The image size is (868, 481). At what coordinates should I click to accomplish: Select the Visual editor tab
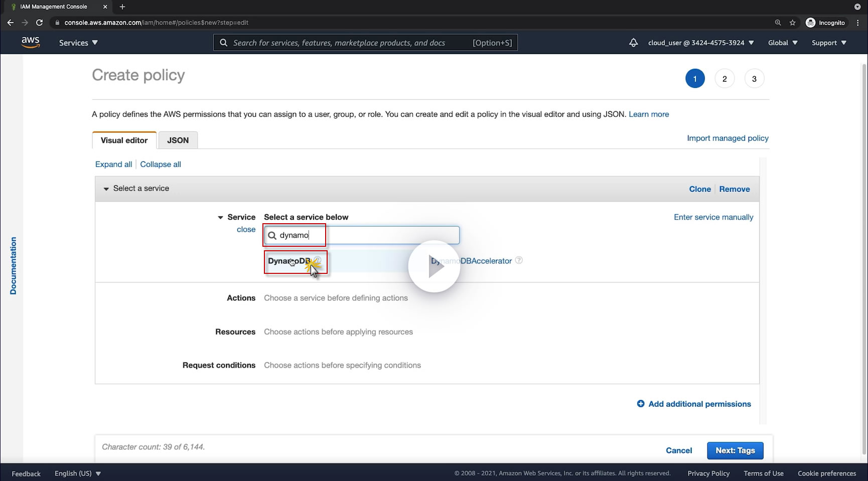pos(124,140)
